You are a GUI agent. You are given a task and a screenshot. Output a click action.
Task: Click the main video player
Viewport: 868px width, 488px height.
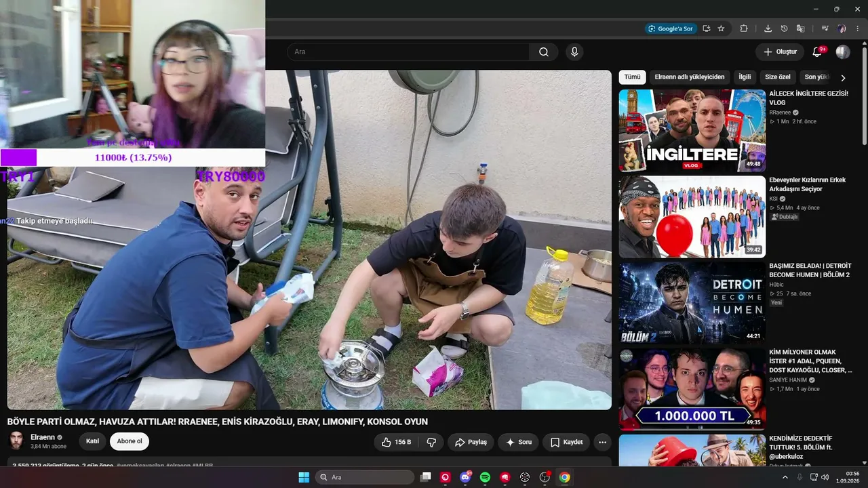[309, 240]
